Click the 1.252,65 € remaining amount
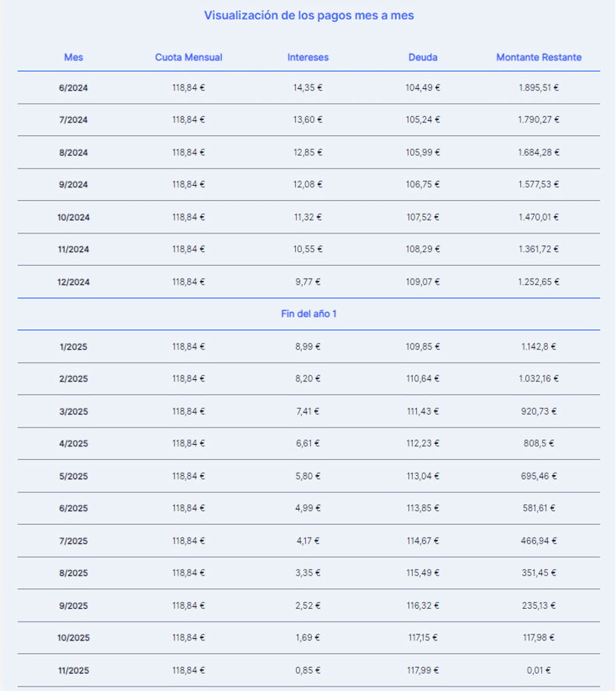This screenshot has width=616, height=691. click(x=539, y=282)
